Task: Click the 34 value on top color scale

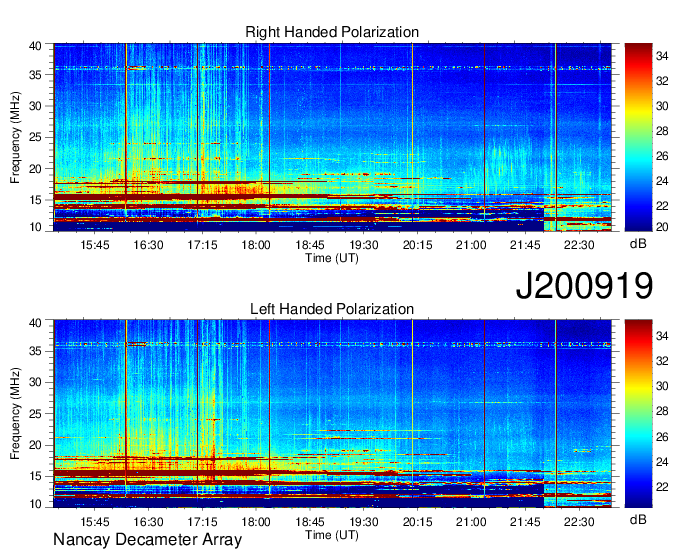Action: point(662,56)
